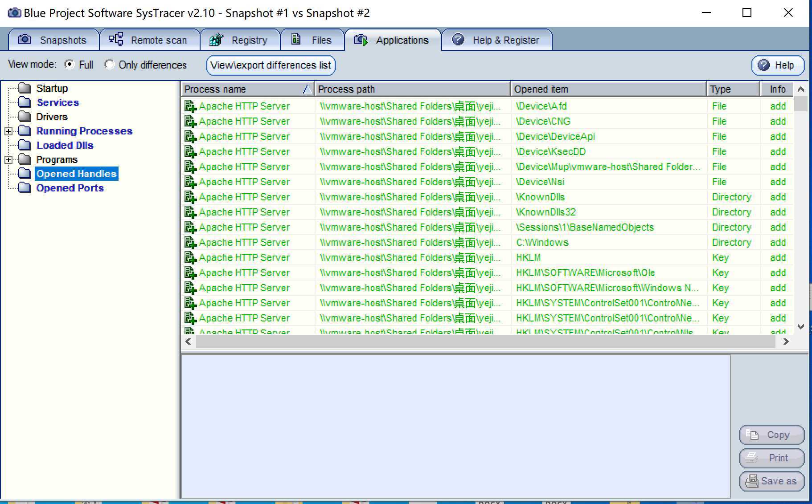Click the camera icon on Snapshots tab
This screenshot has width=812, height=504.
point(25,39)
